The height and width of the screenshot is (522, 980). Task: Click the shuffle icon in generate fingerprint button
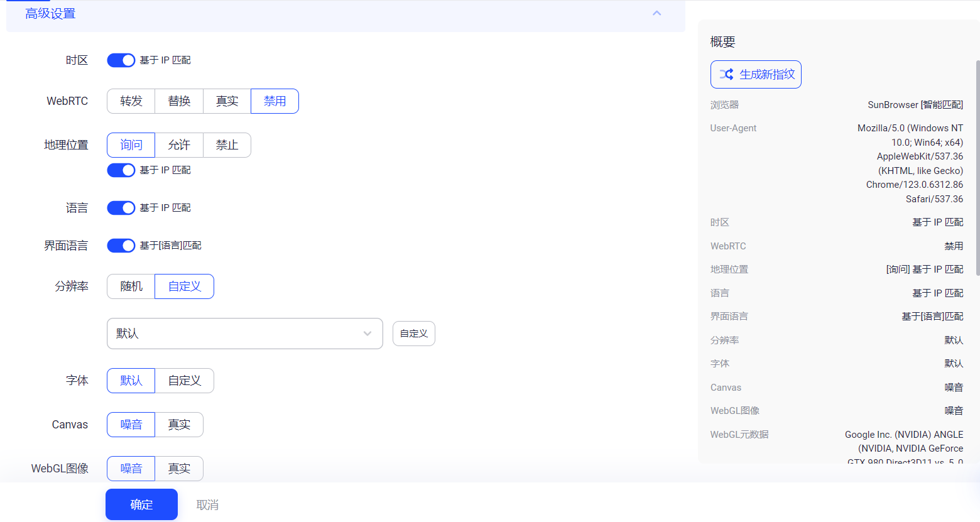726,74
